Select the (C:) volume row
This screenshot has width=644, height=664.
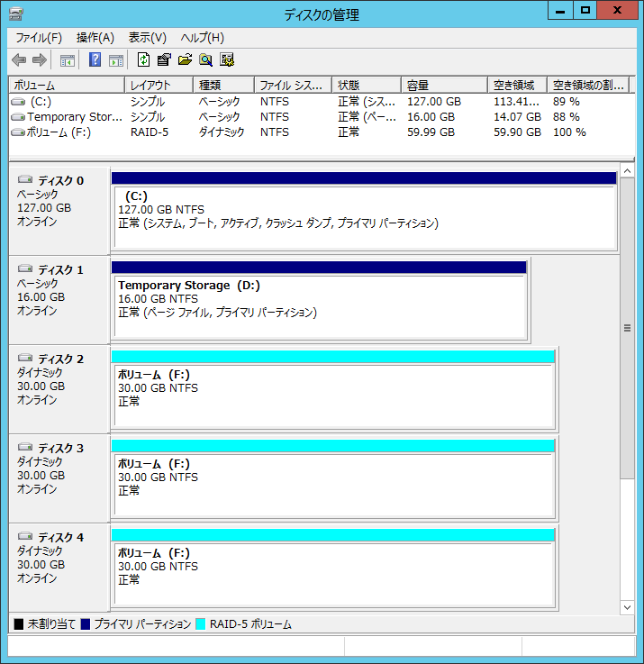pos(322,102)
